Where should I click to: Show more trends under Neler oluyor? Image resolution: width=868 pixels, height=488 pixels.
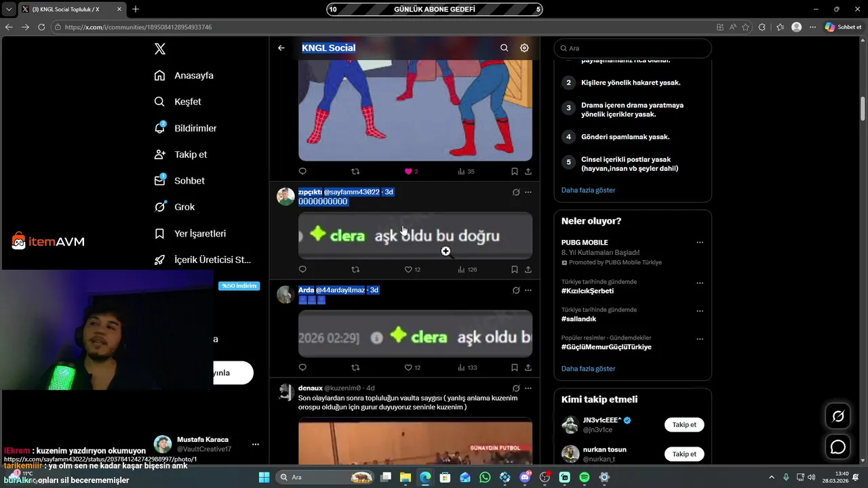(x=588, y=369)
